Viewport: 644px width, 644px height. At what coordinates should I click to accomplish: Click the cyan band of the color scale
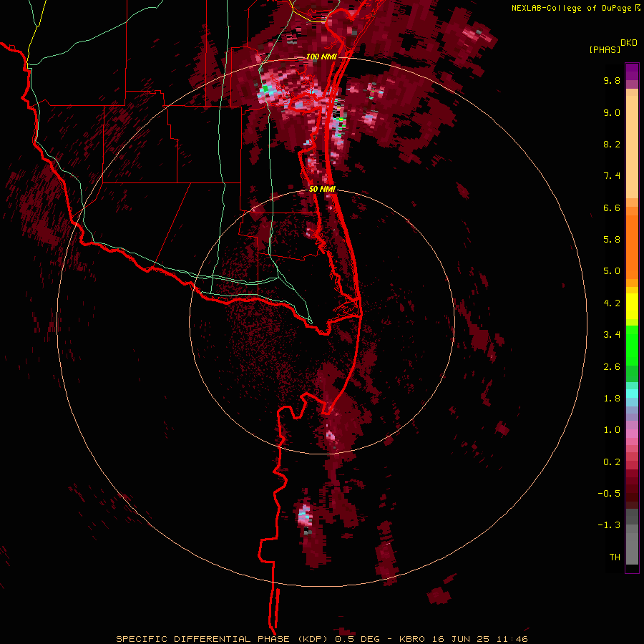(x=632, y=394)
